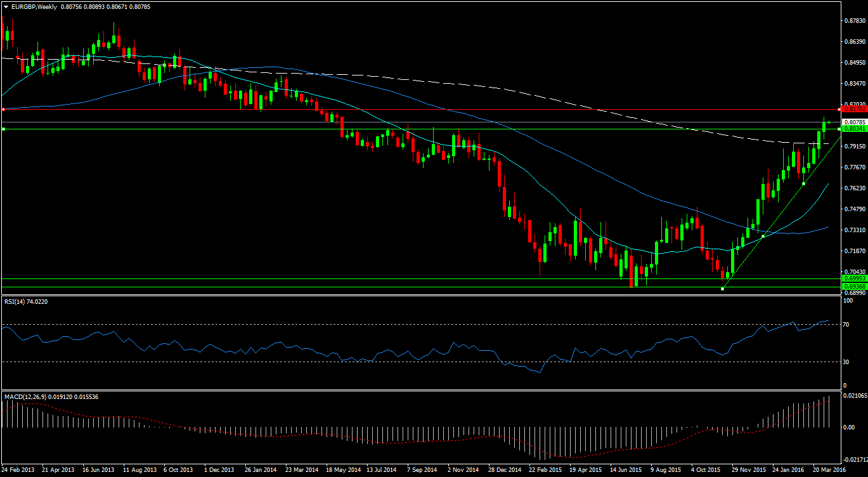This screenshot has width=868, height=477.
Task: Grab the trendline's bottom starting anchor point
Action: point(723,289)
